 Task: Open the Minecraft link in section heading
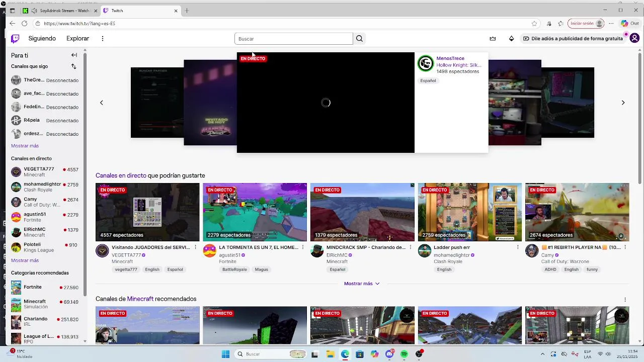[x=140, y=299]
